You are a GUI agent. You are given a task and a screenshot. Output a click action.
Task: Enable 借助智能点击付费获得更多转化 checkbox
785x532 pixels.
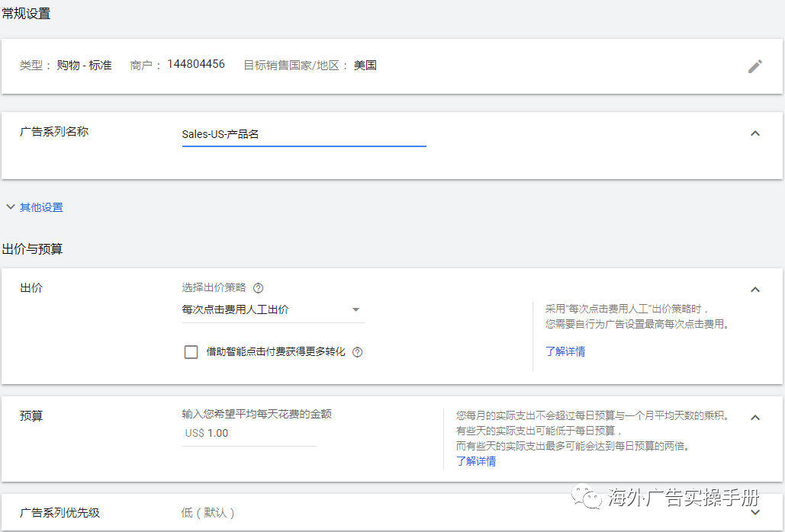pyautogui.click(x=191, y=351)
